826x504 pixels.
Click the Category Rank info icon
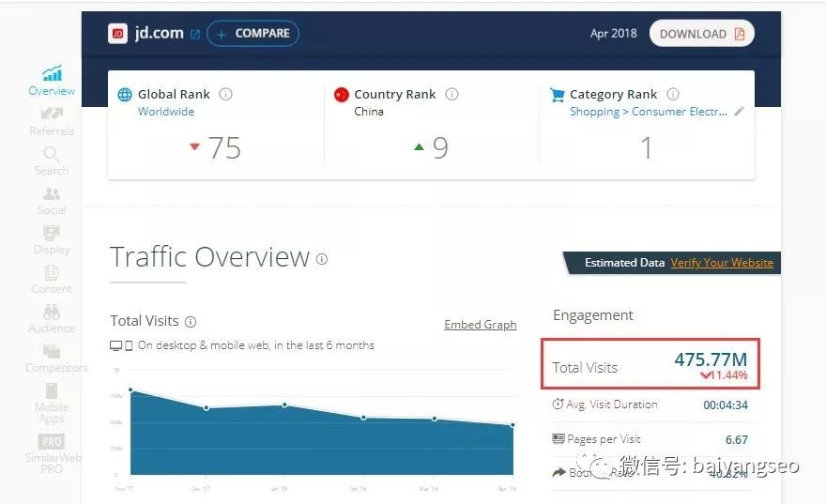(673, 94)
